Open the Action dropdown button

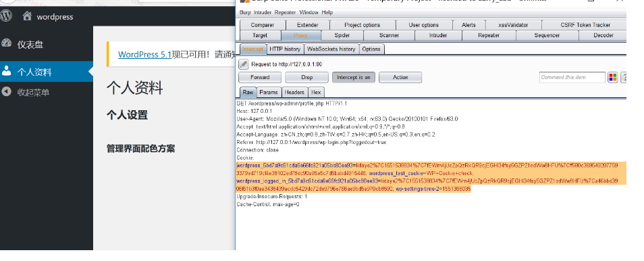coord(400,77)
